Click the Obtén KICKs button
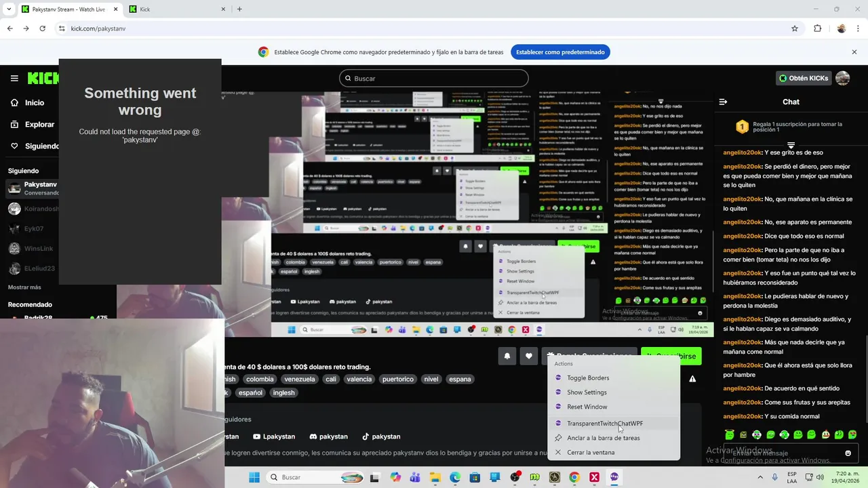 pyautogui.click(x=804, y=78)
